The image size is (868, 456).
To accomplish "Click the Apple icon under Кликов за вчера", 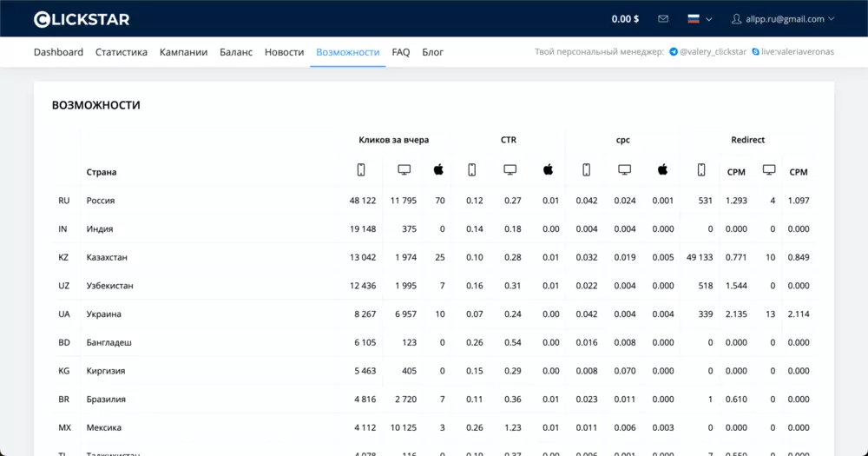I will click(438, 169).
